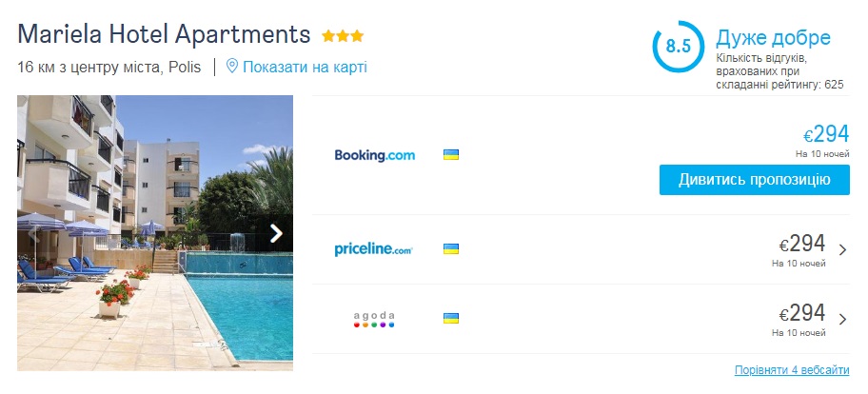Expand the agoda offer with the chevron
Screen dimensions: 868x394
point(842,320)
